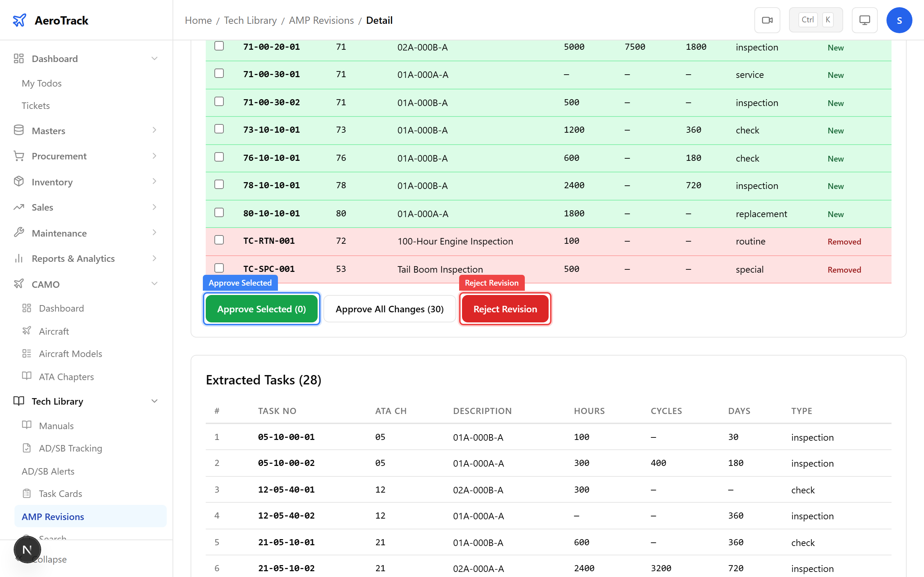Collapse the CAMO section chevron
The width and height of the screenshot is (924, 577).
tap(154, 284)
